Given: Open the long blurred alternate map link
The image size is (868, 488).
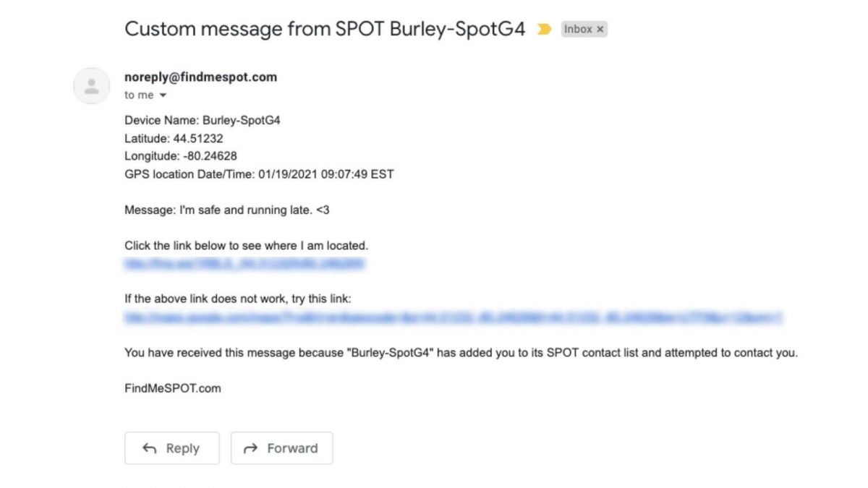Looking at the screenshot, I should point(453,317).
